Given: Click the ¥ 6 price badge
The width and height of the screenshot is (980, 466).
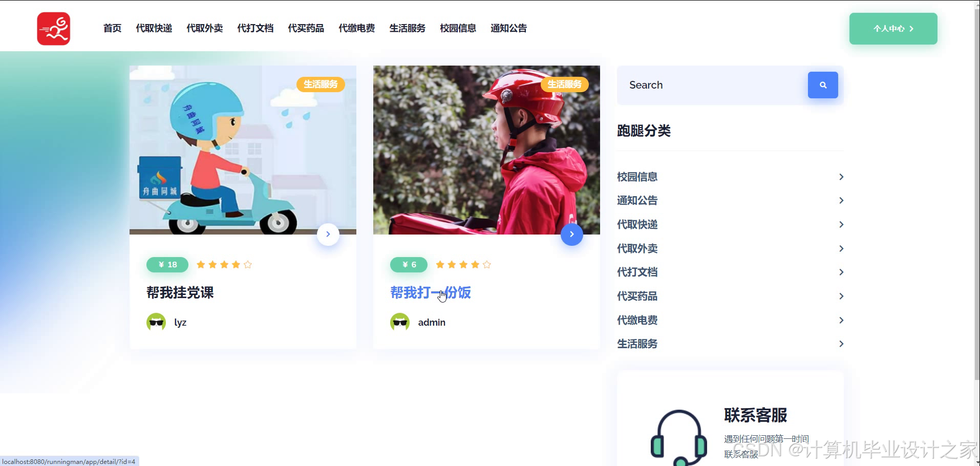Looking at the screenshot, I should pos(409,265).
